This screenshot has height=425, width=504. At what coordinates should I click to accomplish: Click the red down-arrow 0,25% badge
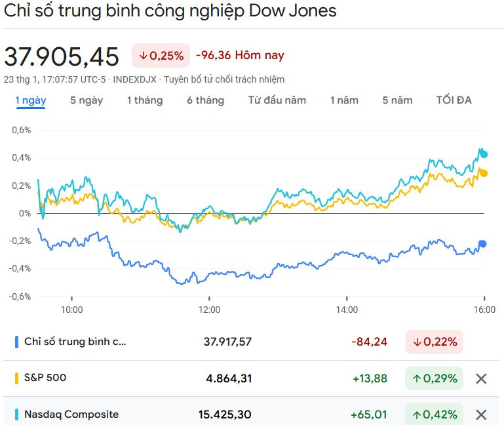(161, 56)
